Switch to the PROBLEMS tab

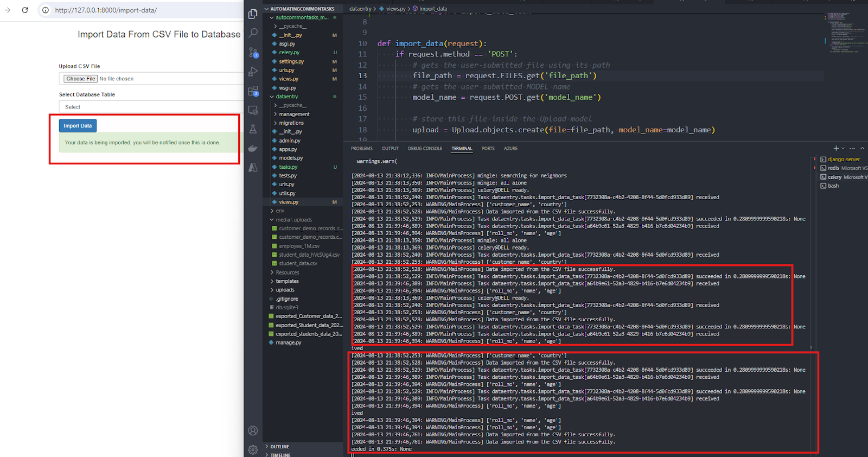pos(362,148)
